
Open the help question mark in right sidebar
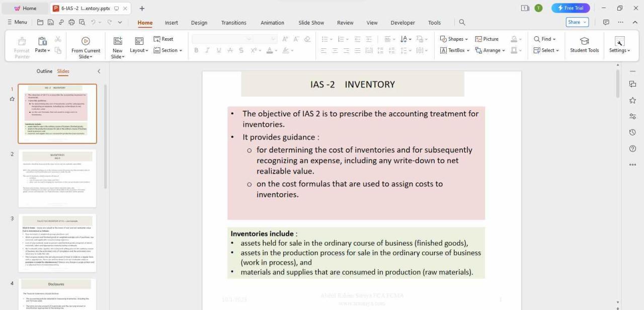pos(632,148)
